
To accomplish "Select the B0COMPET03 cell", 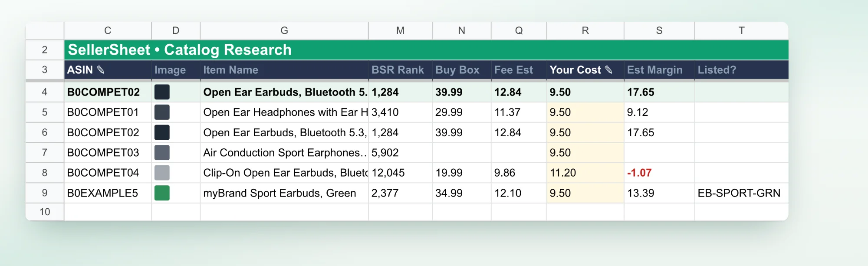I will pyautogui.click(x=108, y=152).
